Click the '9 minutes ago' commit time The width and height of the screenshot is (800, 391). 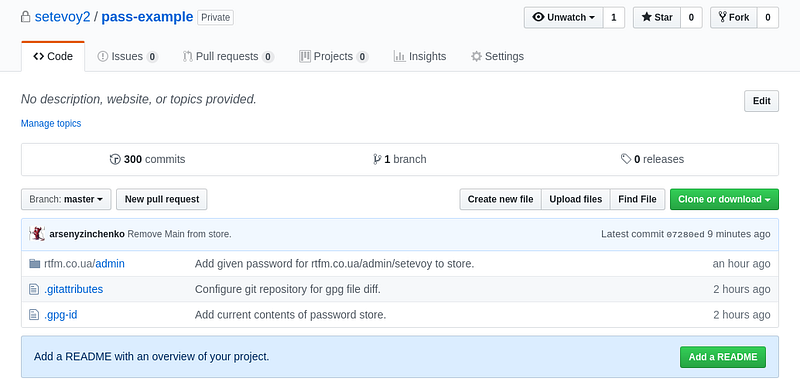click(739, 234)
